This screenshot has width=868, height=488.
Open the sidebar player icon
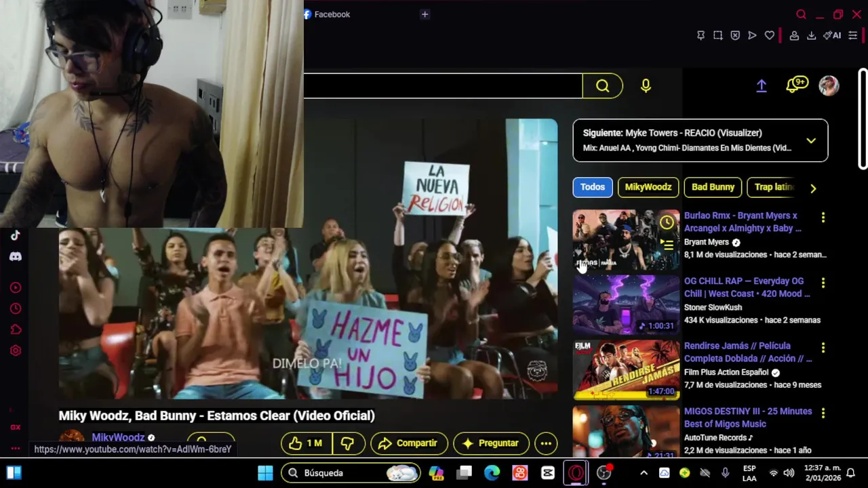[x=16, y=287]
